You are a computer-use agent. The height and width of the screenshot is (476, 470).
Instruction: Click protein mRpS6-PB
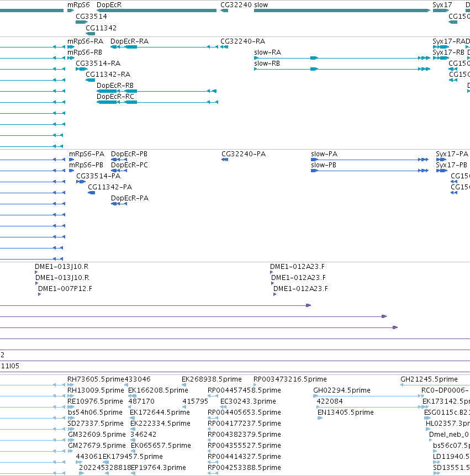pos(86,165)
